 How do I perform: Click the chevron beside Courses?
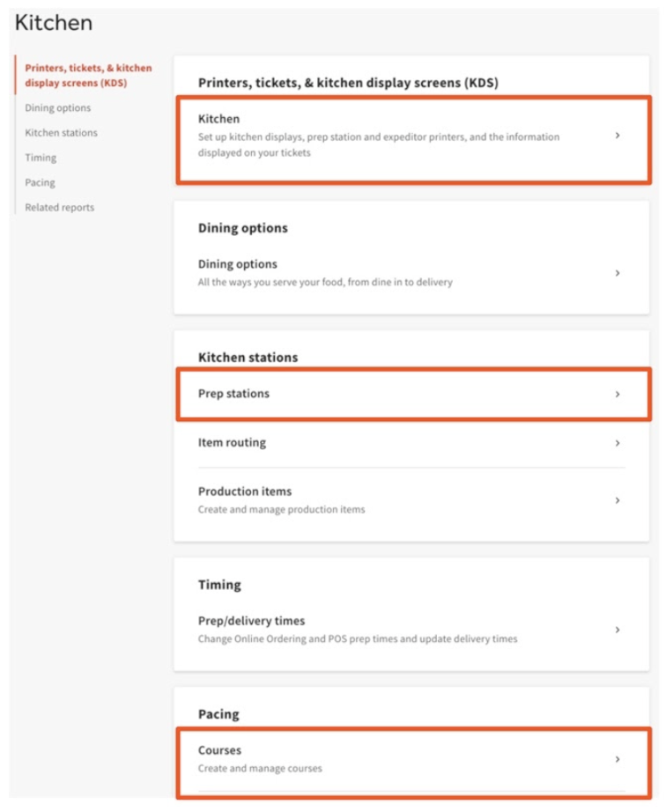point(618,759)
